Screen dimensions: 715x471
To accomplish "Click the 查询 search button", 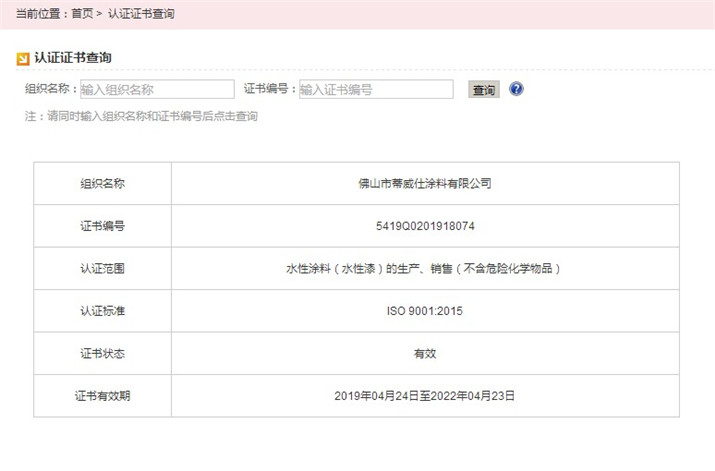I will (x=484, y=89).
